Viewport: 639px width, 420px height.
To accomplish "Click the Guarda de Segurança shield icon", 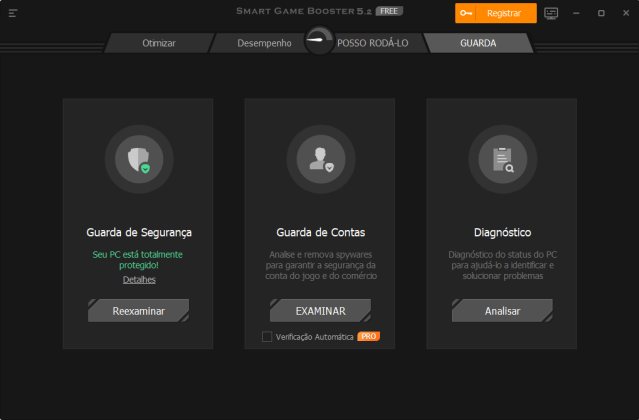I will [139, 159].
